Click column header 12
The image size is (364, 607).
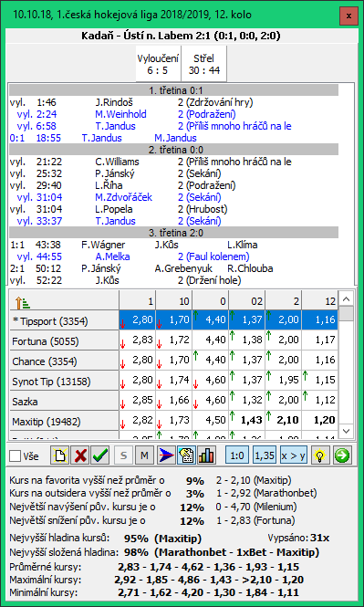pos(320,300)
